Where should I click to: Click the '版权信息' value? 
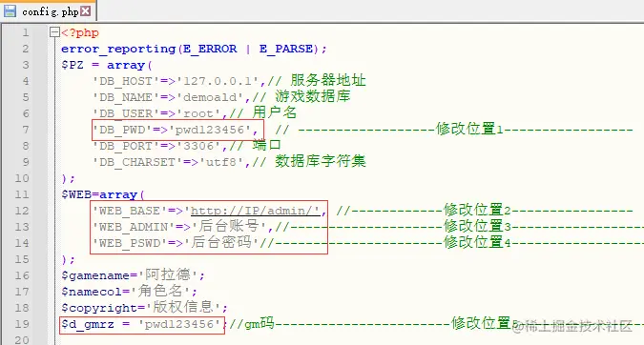pos(183,307)
